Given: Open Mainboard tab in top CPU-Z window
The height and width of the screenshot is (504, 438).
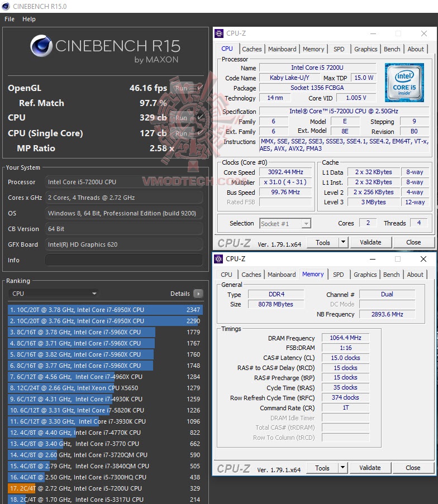Looking at the screenshot, I should click(282, 49).
